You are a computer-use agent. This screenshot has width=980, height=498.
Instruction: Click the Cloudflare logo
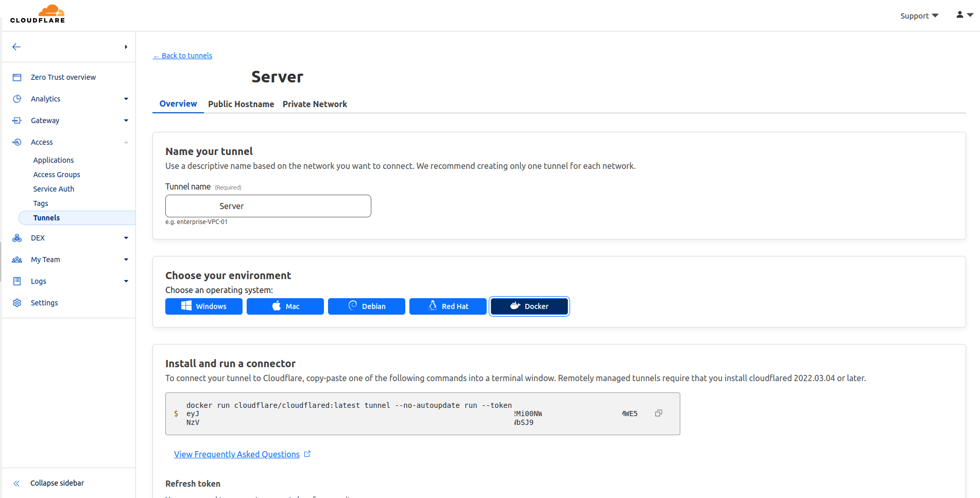(38, 14)
